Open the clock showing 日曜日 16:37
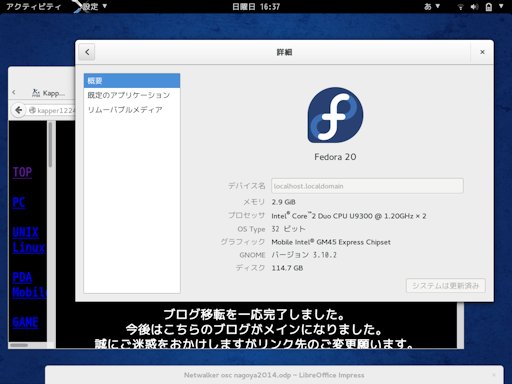The width and height of the screenshot is (512, 384). tap(256, 7)
